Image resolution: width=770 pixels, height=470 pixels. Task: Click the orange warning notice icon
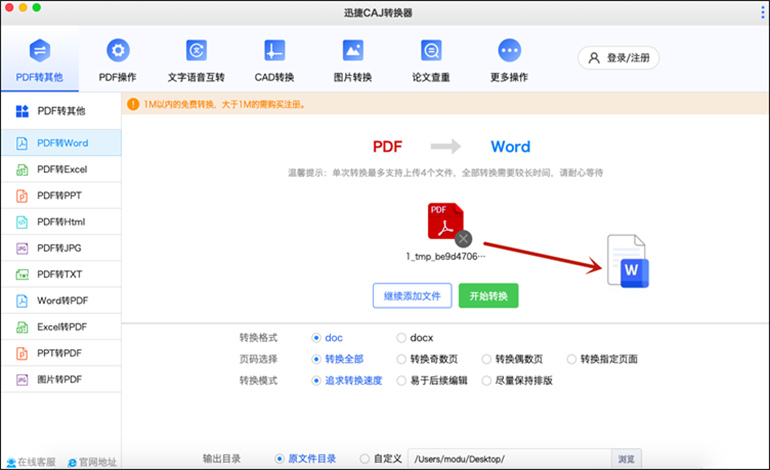point(133,104)
